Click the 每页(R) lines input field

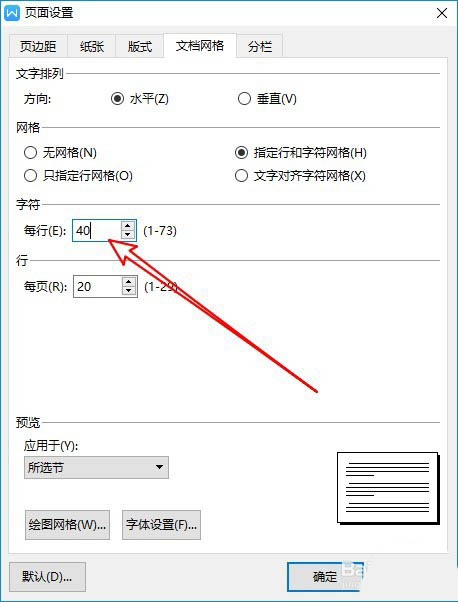pyautogui.click(x=98, y=286)
